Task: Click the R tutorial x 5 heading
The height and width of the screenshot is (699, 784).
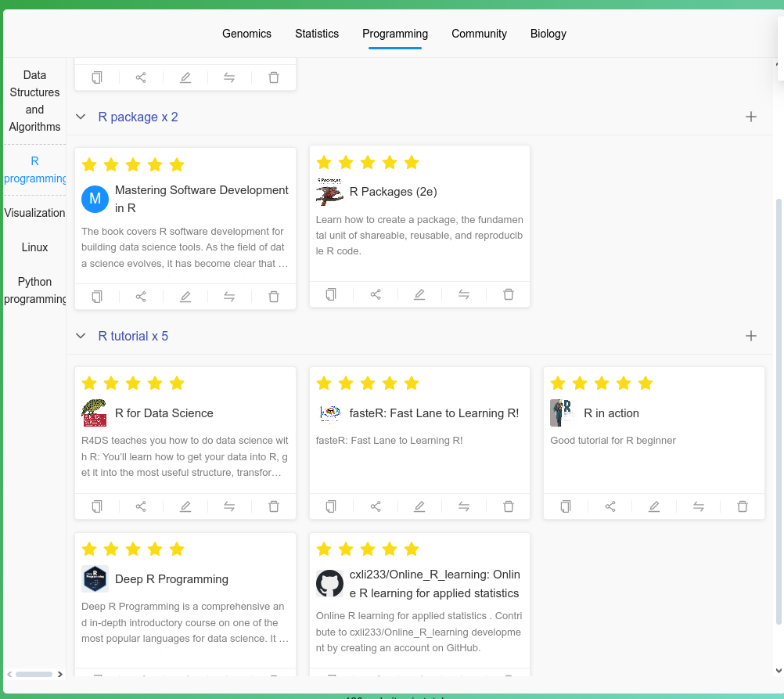Action: pos(133,336)
